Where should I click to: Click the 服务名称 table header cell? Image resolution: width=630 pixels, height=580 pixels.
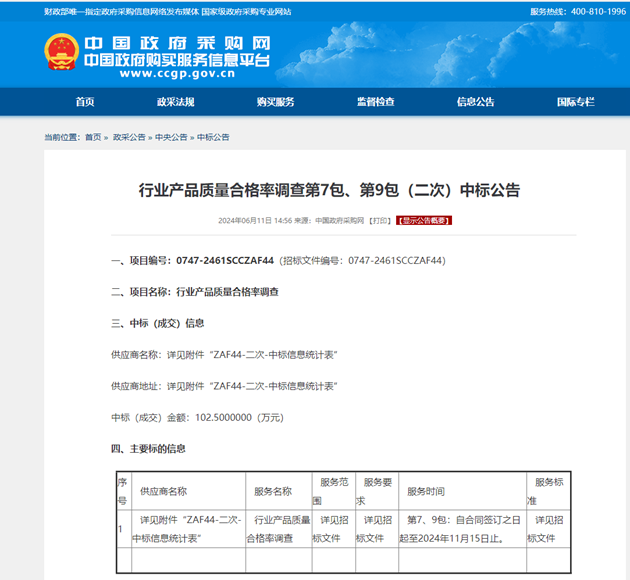(279, 491)
